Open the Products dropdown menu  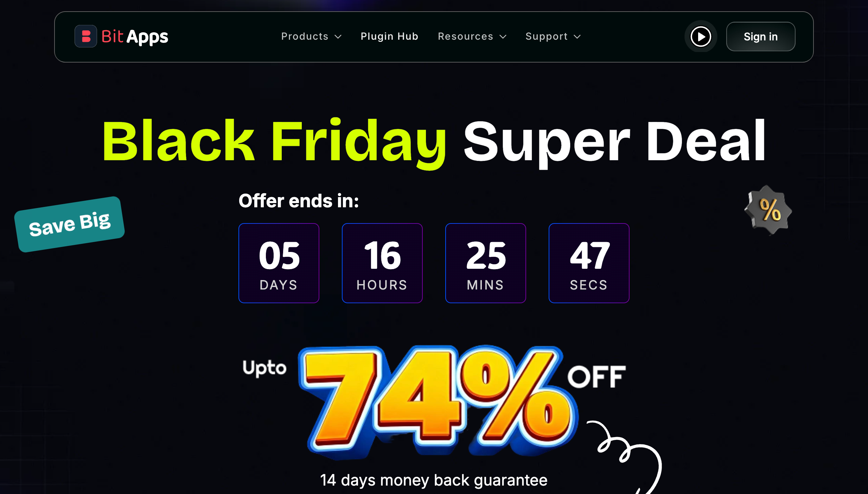pos(311,36)
